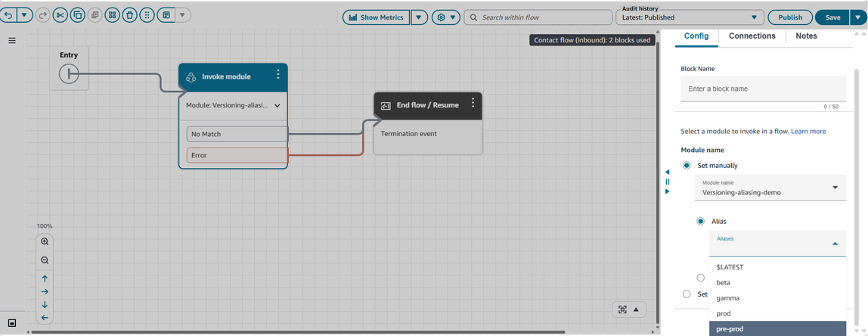Expand the Module name dropdown
This screenshot has width=868, height=336.
point(770,188)
